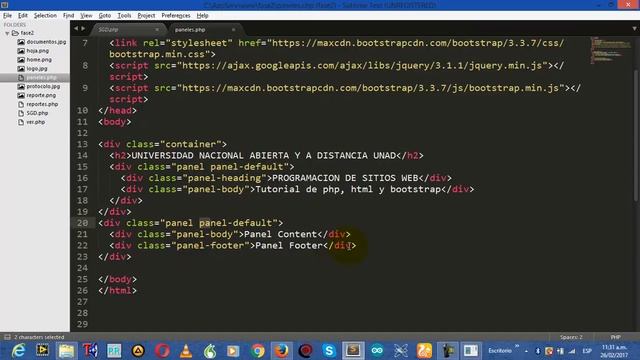Switch to Sublime Text taskbar icon
Image resolution: width=640 pixels, height=360 pixels.
(353, 351)
